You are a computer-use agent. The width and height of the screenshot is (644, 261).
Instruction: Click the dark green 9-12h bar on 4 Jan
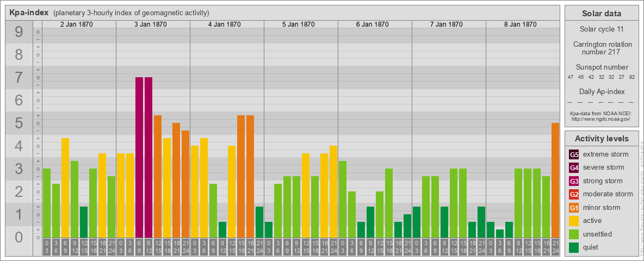click(x=222, y=230)
